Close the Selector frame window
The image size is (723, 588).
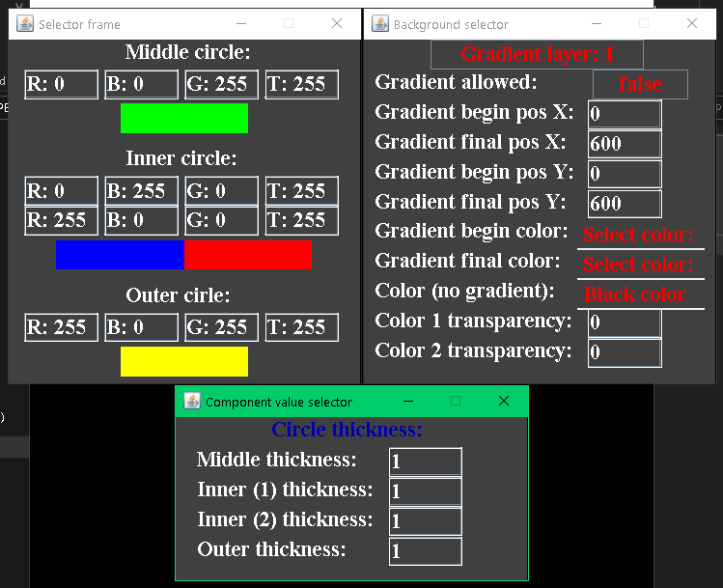point(337,23)
